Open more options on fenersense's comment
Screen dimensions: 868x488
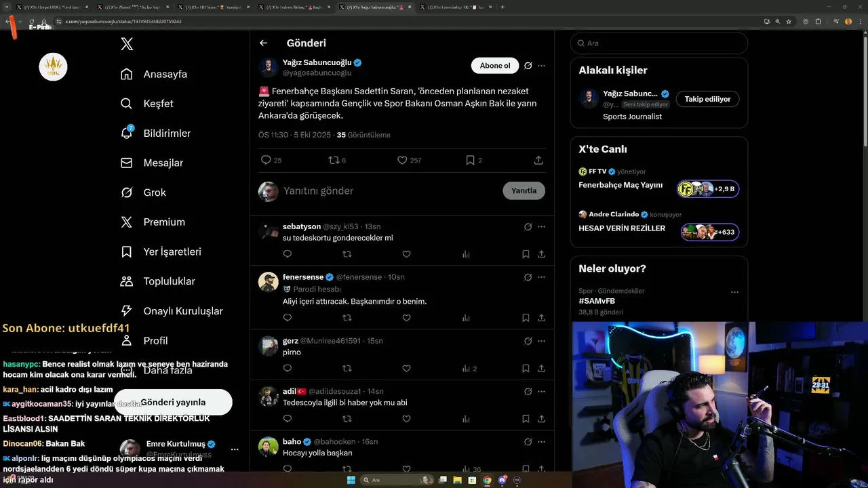coord(541,277)
